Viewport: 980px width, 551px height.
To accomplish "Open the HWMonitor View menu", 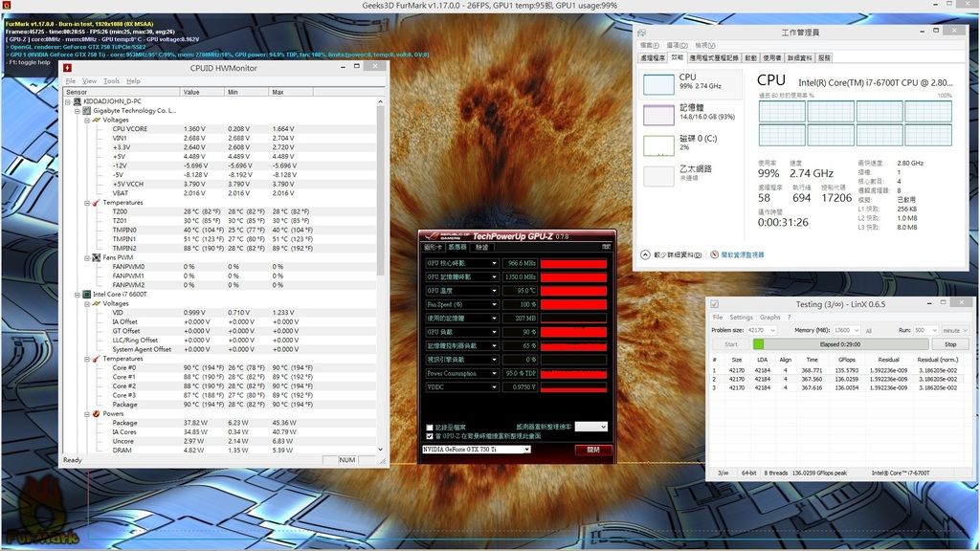I will click(89, 81).
